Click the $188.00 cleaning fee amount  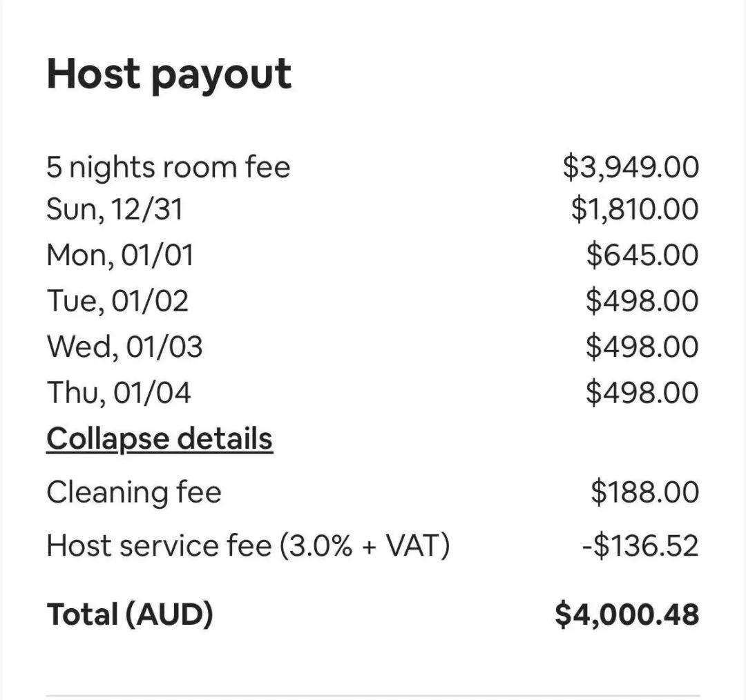pos(644,493)
